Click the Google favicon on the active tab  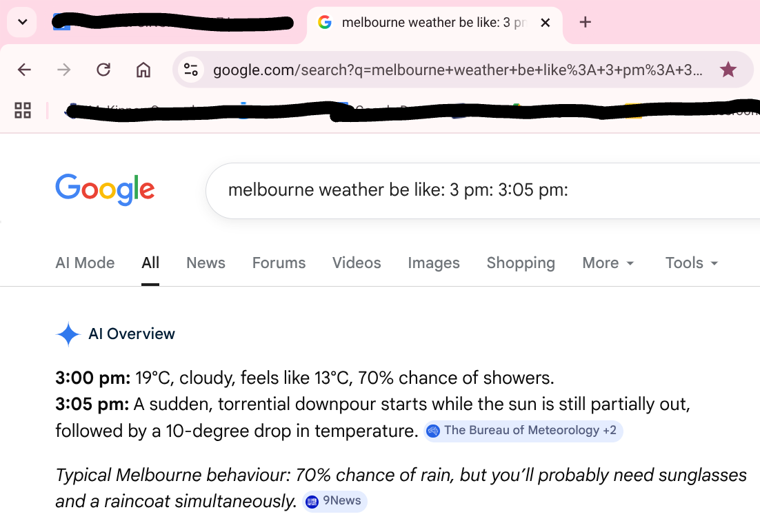point(324,21)
